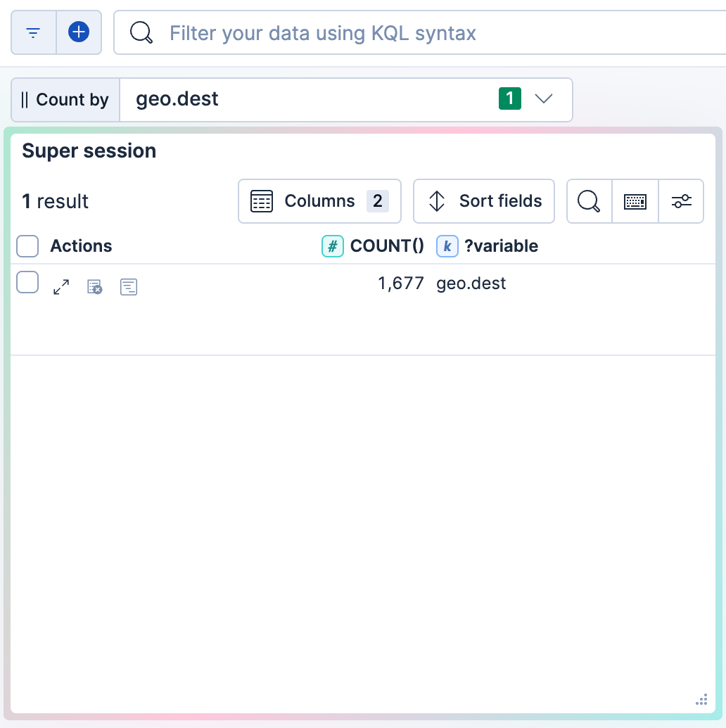Click the exclude-row table icon
Image resolution: width=726 pixels, height=728 pixels.
tap(94, 286)
